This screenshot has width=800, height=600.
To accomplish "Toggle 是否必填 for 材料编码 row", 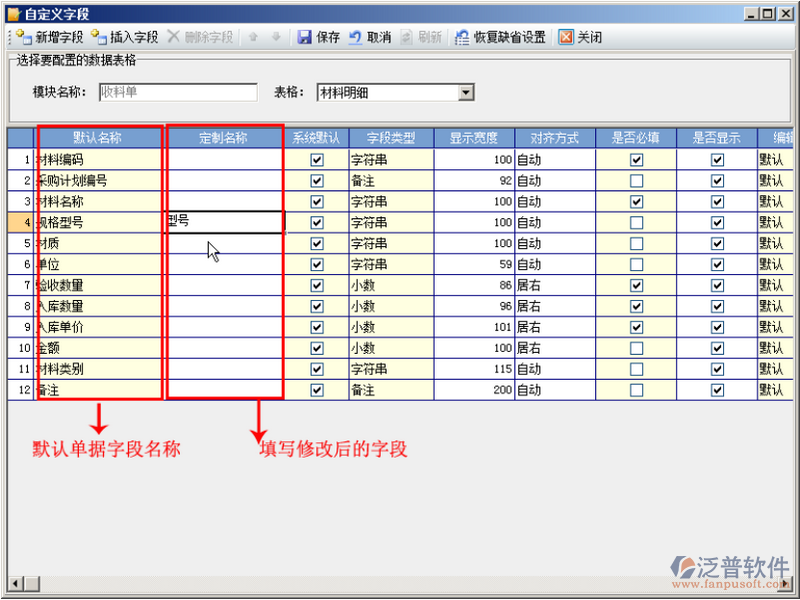I will [x=636, y=160].
